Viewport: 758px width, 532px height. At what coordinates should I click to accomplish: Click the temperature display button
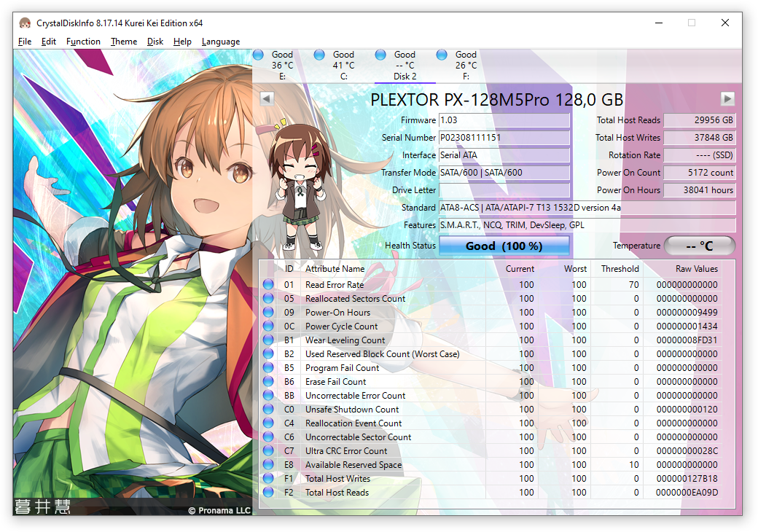pos(699,246)
